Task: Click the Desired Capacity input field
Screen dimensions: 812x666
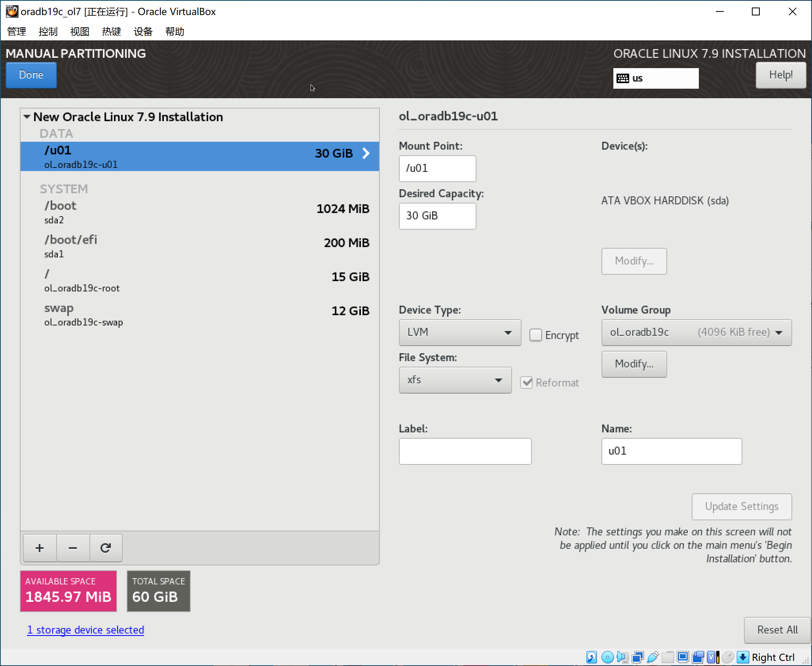Action: click(x=437, y=216)
